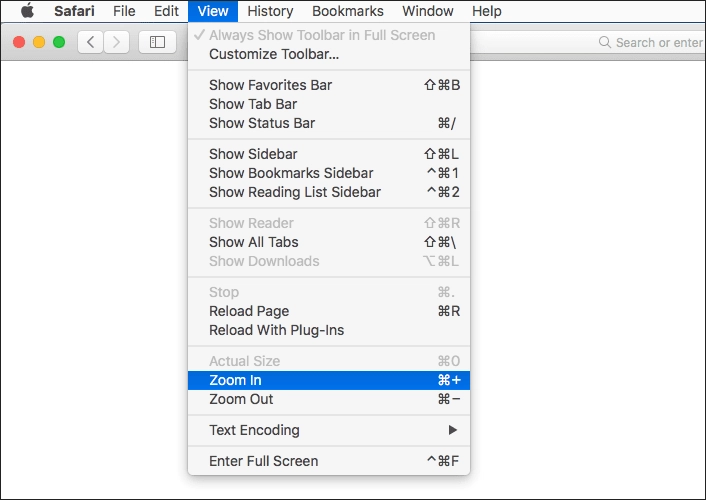Toggle Show Tab Bar option
The width and height of the screenshot is (706, 500).
pos(329,104)
